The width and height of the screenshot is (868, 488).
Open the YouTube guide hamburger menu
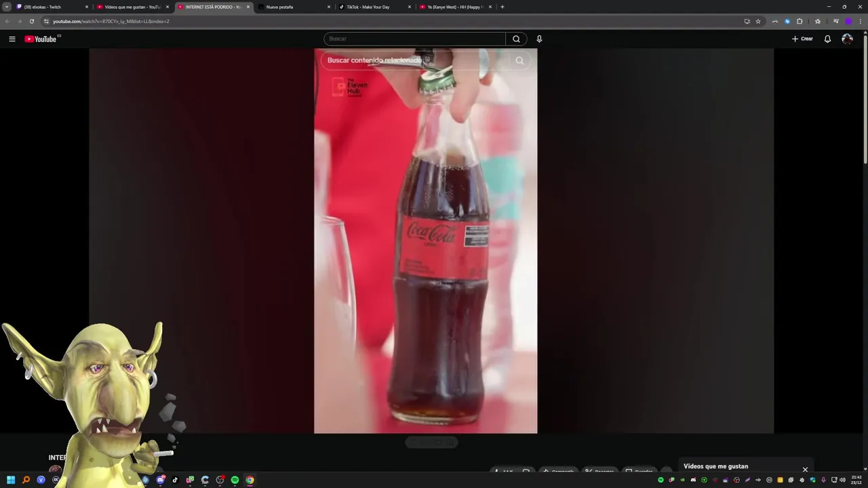click(12, 39)
